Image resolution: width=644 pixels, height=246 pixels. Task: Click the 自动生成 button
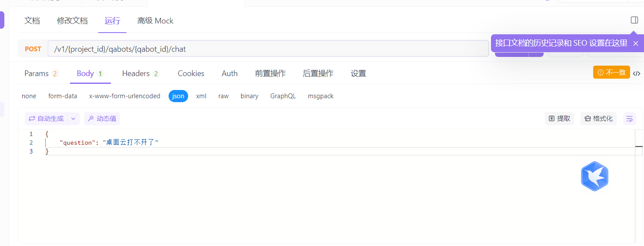[x=46, y=119]
